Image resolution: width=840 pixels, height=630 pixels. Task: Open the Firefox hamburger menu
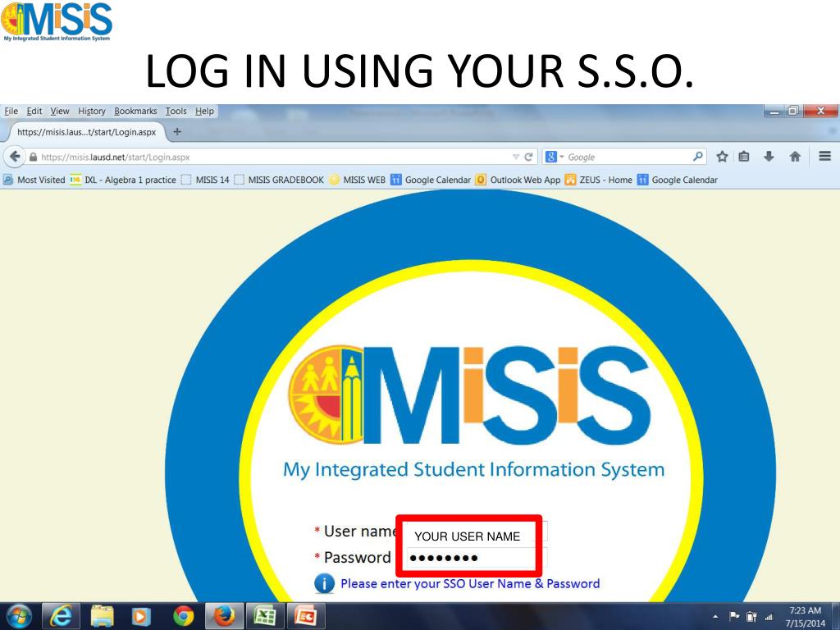coord(825,157)
